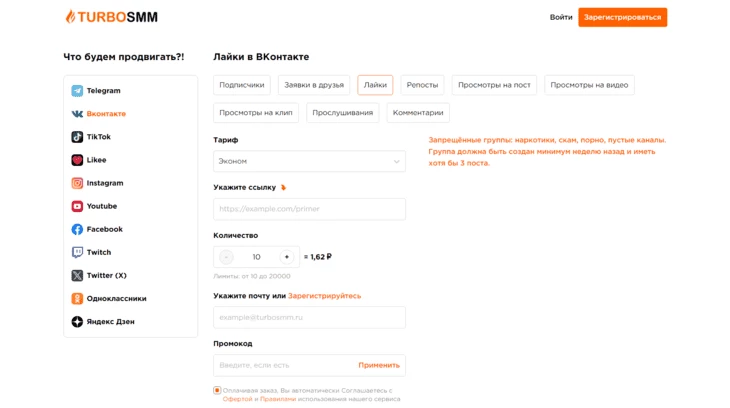This screenshot has width=730, height=408.
Task: Select the Просмотры на видео tab
Action: (x=589, y=85)
